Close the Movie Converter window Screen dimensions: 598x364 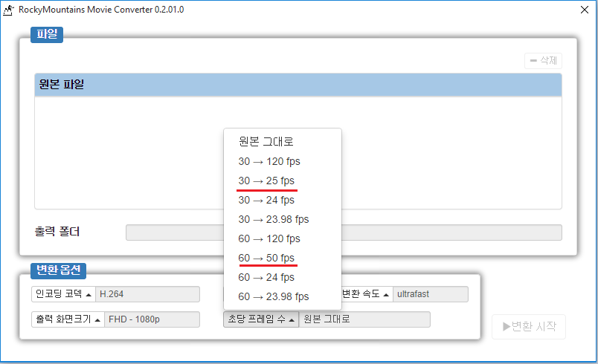pos(584,10)
